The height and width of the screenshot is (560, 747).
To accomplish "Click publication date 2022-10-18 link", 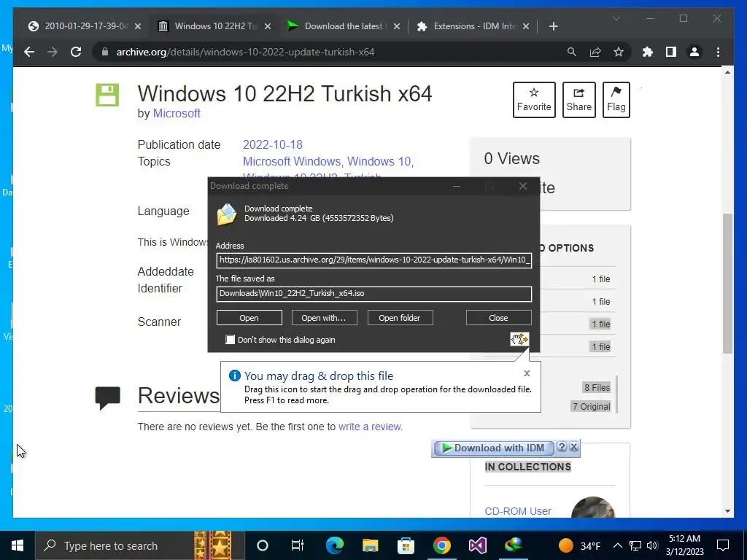I will (x=273, y=145).
